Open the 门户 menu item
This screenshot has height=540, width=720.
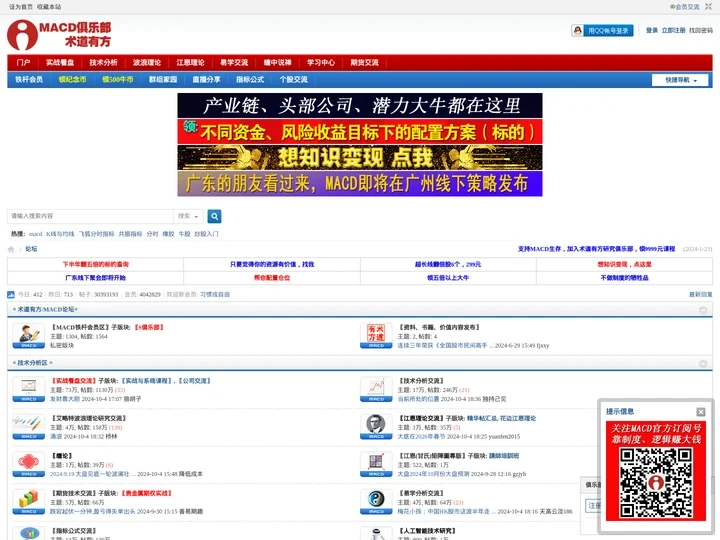tap(23, 62)
